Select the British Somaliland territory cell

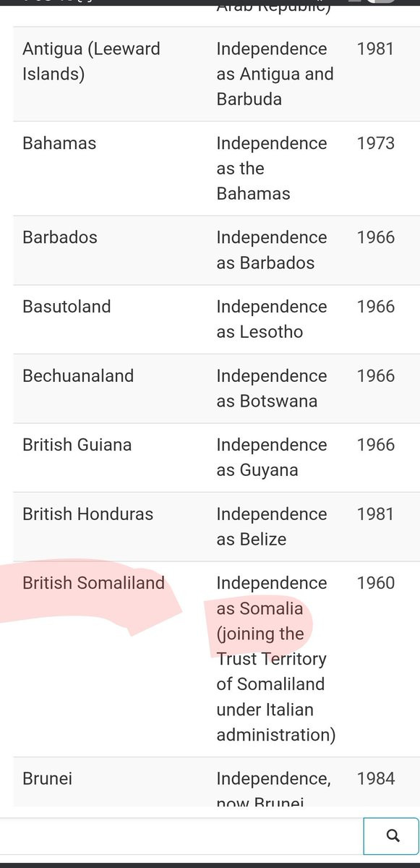93,583
